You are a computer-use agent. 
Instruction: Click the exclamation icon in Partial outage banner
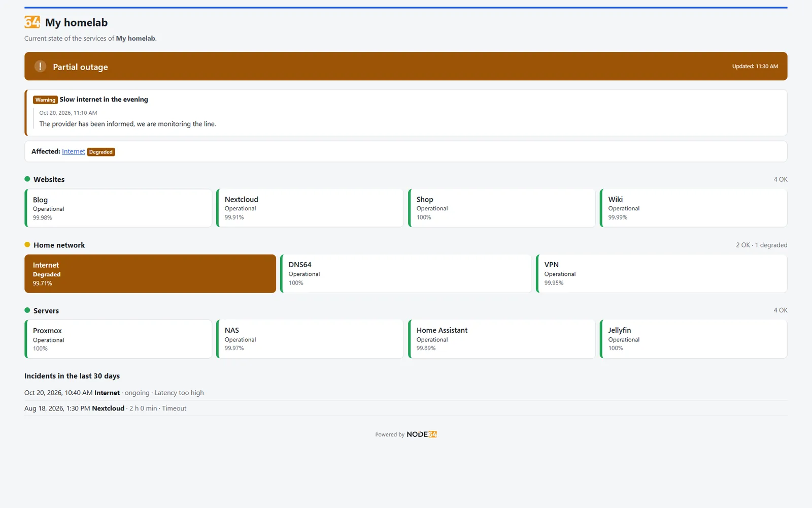point(40,66)
